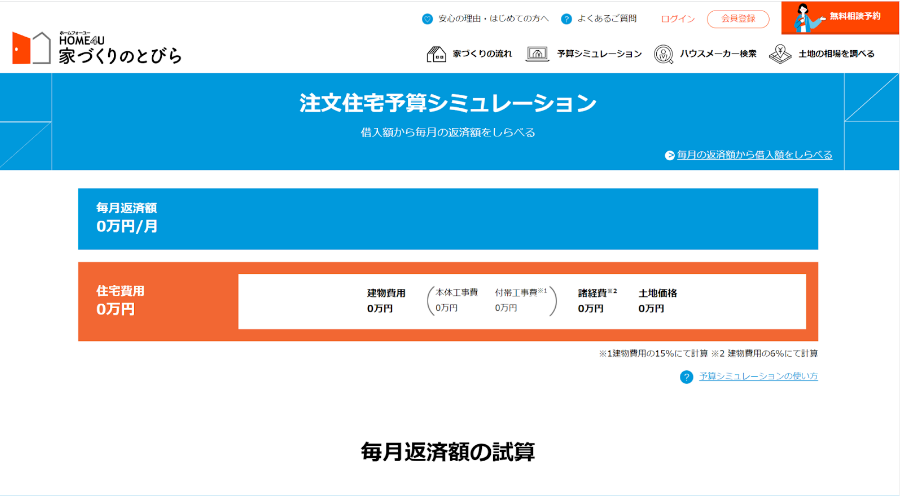The width and height of the screenshot is (900, 496).
Task: Follow the 毎月の返済額から借入額をしらべる link
Action: click(754, 155)
